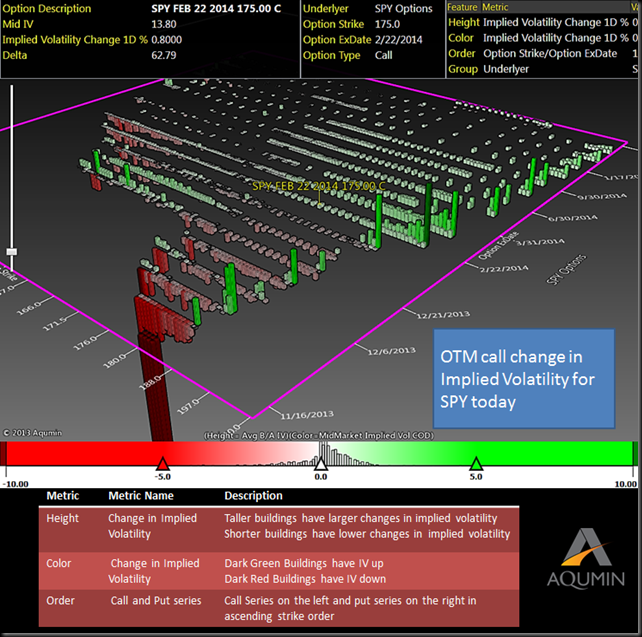Click the ExDate value 2/22/2014 in info panel
Viewport: 642px width, 637px height.
click(x=398, y=40)
